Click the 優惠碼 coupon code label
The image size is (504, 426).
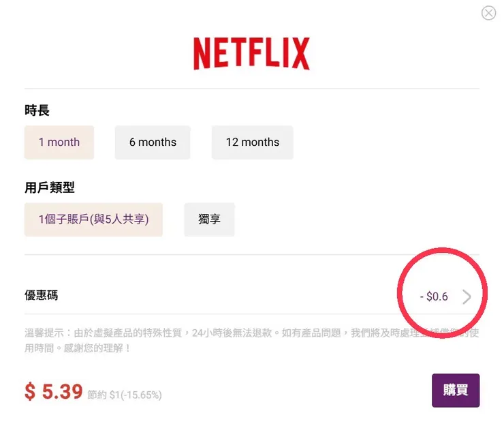pyautogui.click(x=41, y=295)
